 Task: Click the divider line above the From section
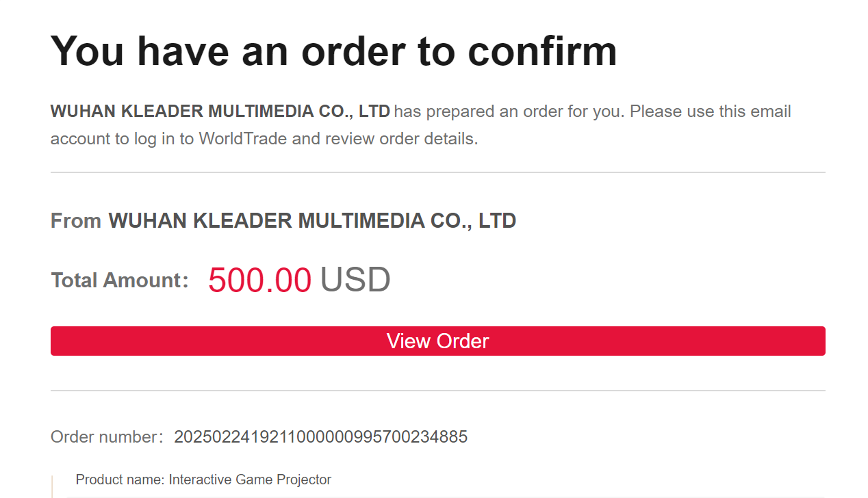tap(437, 172)
